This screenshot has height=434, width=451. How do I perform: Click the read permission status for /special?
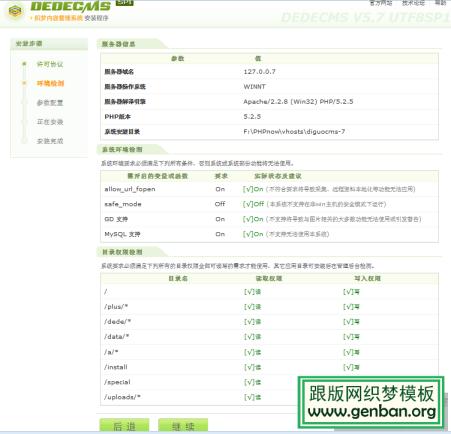point(253,382)
